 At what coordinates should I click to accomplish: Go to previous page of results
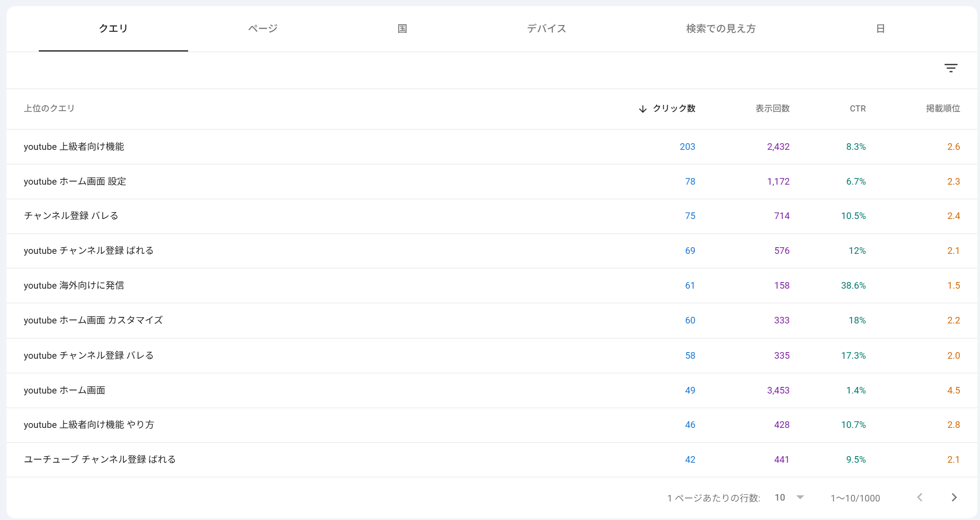920,498
